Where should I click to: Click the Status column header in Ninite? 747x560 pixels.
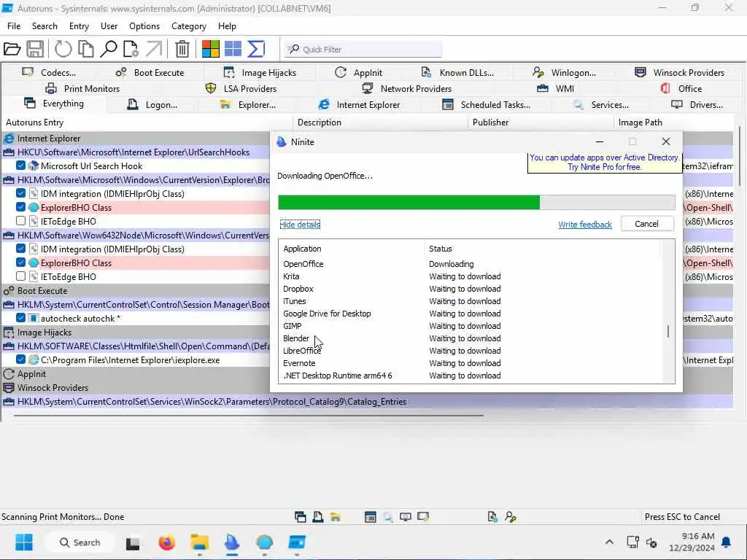pyautogui.click(x=440, y=249)
